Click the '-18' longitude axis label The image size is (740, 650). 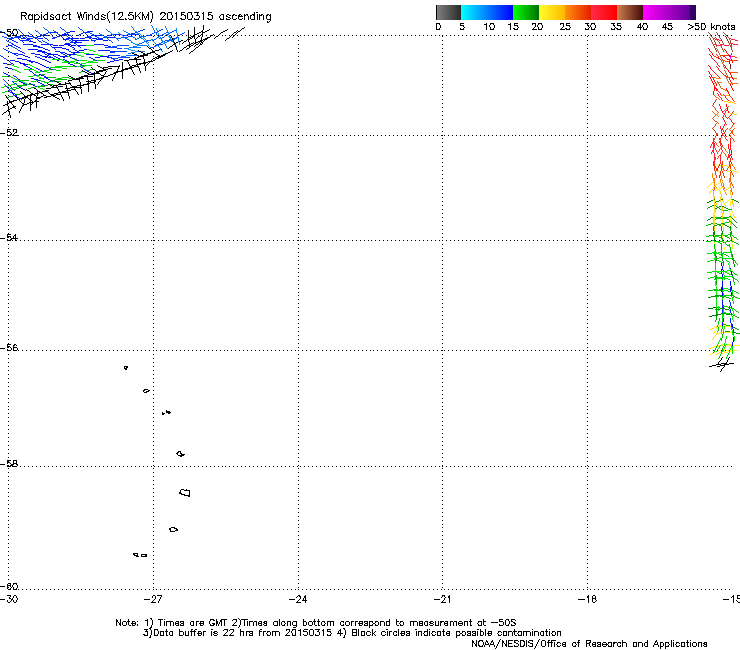point(587,599)
